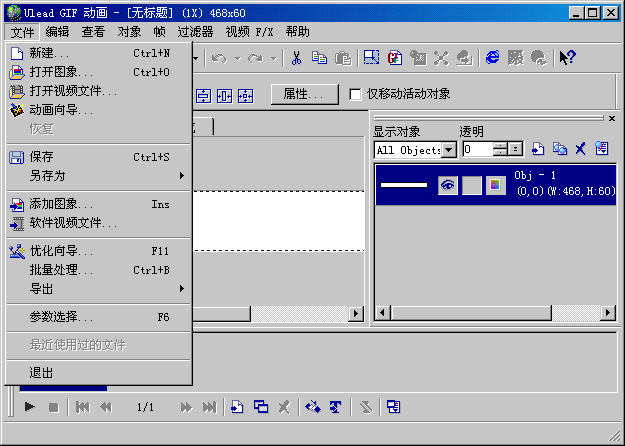Click the transparency input field
Image resolution: width=625 pixels, height=446 pixels.
(478, 149)
